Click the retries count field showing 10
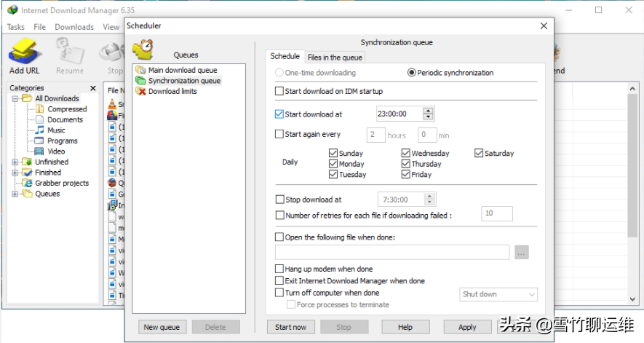The width and height of the screenshot is (644, 343). click(497, 214)
